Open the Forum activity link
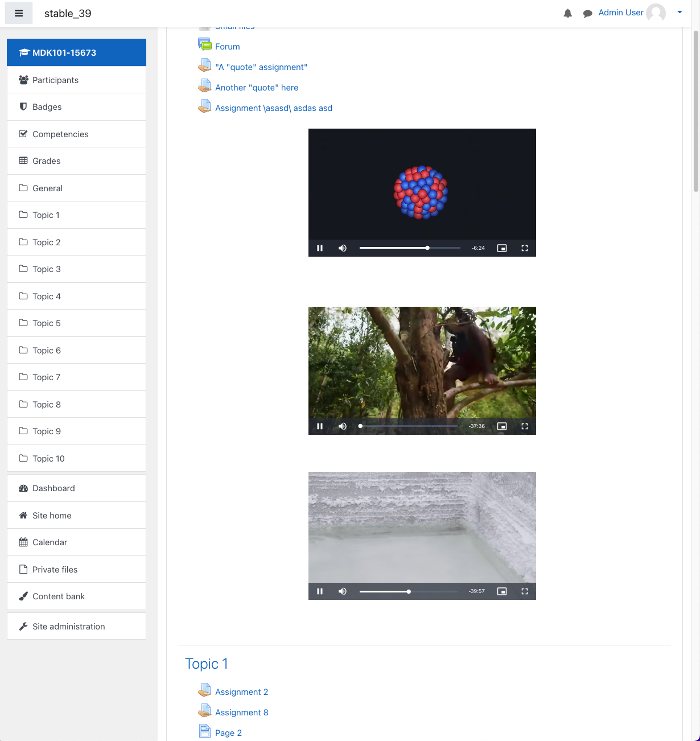Viewport: 700px width, 741px height. click(x=228, y=47)
